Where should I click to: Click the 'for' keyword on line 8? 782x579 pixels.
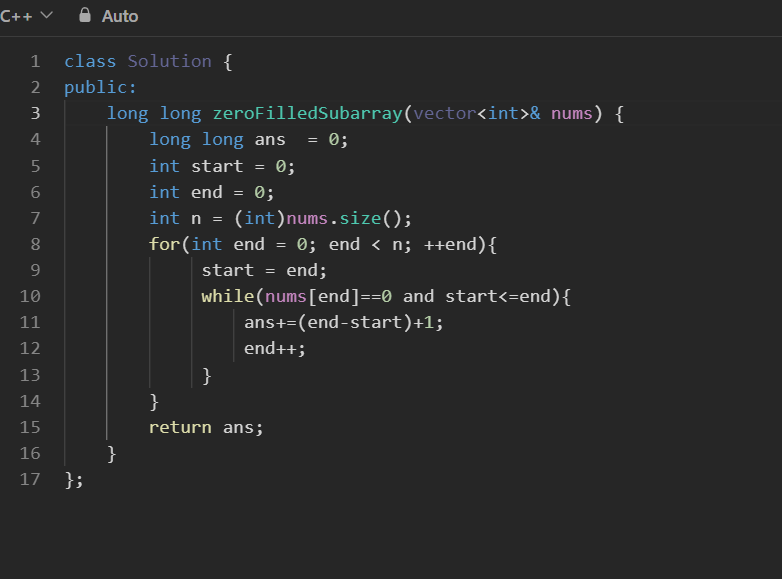coord(164,244)
